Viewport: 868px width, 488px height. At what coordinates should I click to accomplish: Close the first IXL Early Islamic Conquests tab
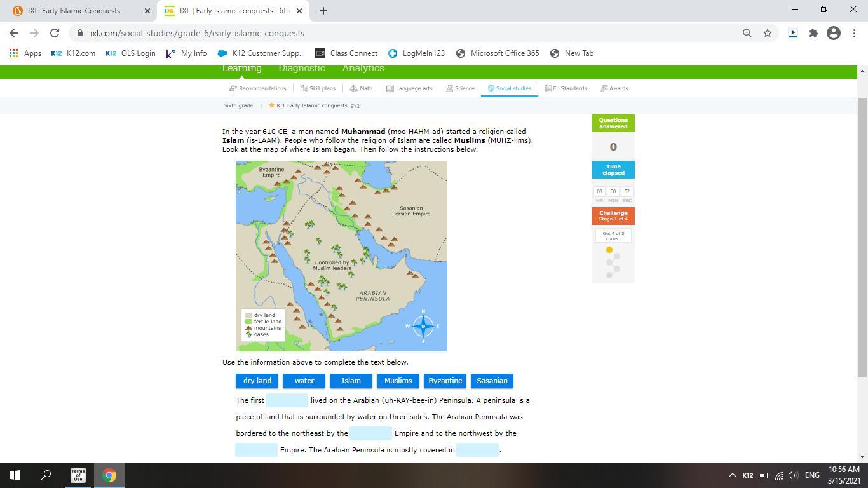pos(147,11)
